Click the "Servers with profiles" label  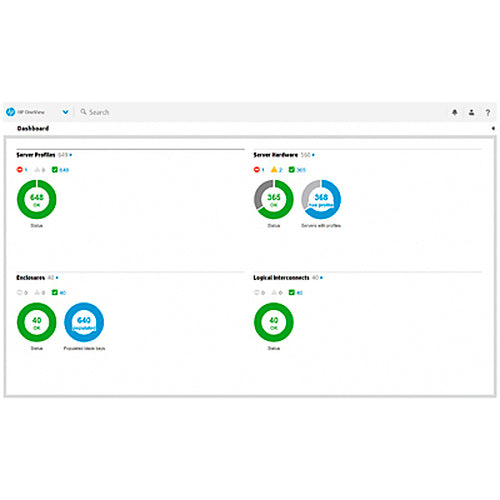pos(321,226)
